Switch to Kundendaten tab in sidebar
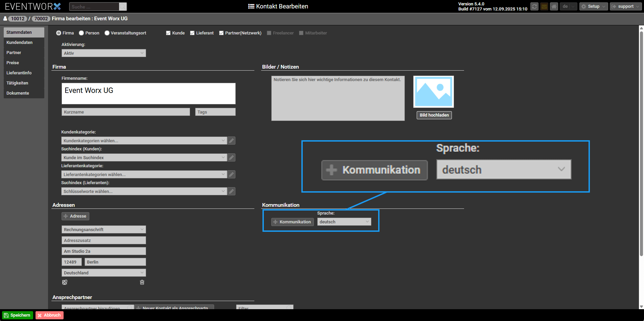The width and height of the screenshot is (644, 321). pyautogui.click(x=20, y=43)
